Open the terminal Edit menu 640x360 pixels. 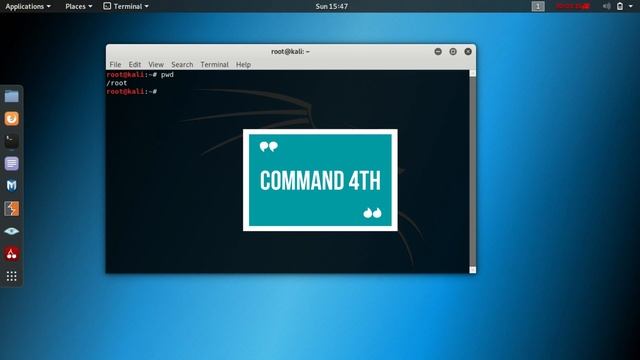coord(135,64)
